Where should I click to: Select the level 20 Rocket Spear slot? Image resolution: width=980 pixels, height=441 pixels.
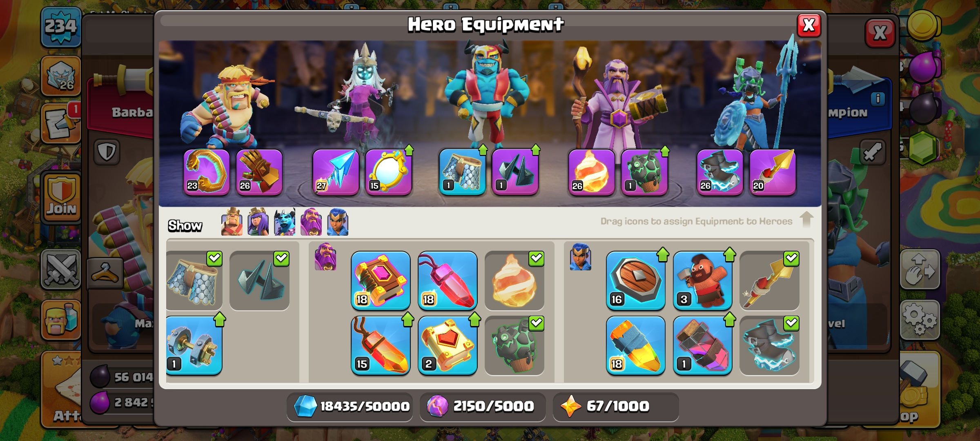pyautogui.click(x=773, y=172)
